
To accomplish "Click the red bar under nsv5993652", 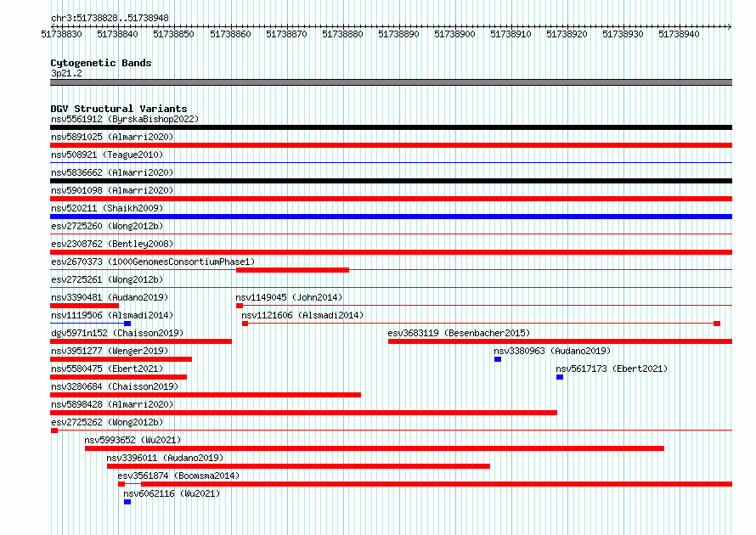I will (375, 448).
